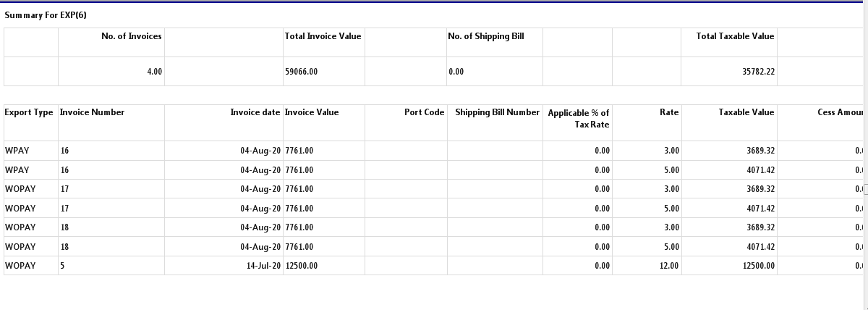Click the Summary For EXP(6) title
The width and height of the screenshot is (868, 310).
pos(46,15)
